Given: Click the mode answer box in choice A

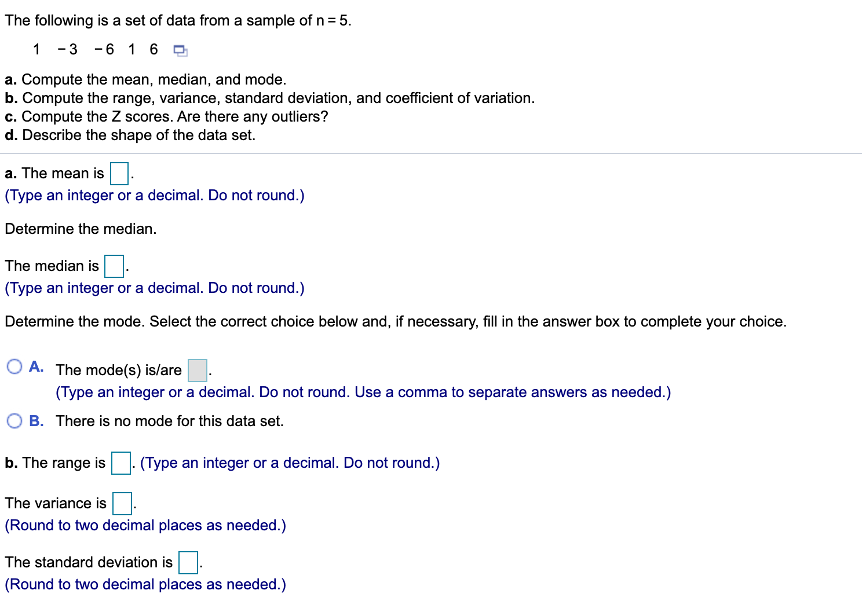Looking at the screenshot, I should (x=196, y=371).
